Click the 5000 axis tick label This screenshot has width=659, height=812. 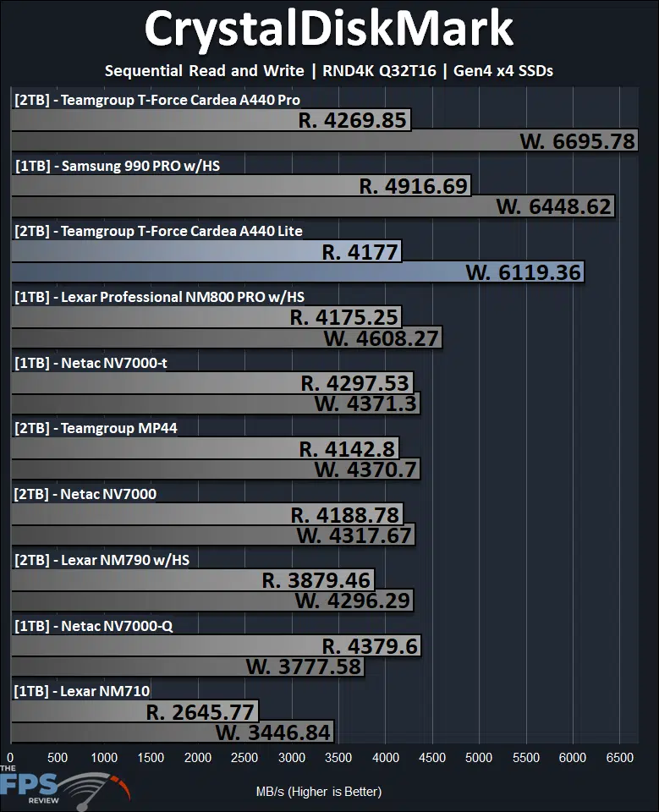pos(479,758)
